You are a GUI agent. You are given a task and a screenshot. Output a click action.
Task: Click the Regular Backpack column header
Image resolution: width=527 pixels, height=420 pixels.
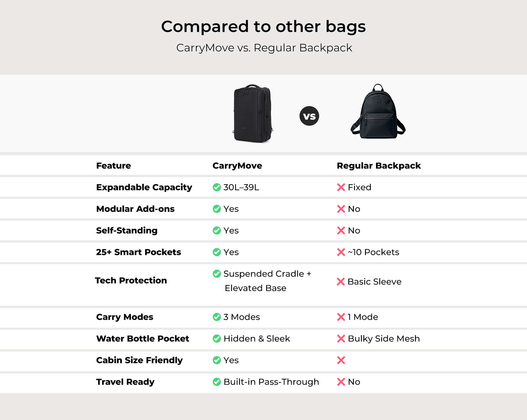379,166
